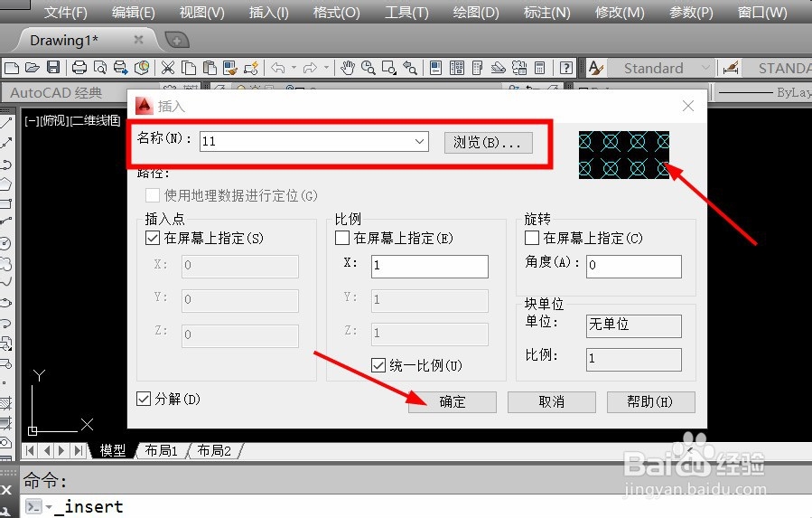The height and width of the screenshot is (518, 812).
Task: Activate the Pan hand tool
Action: click(x=348, y=68)
